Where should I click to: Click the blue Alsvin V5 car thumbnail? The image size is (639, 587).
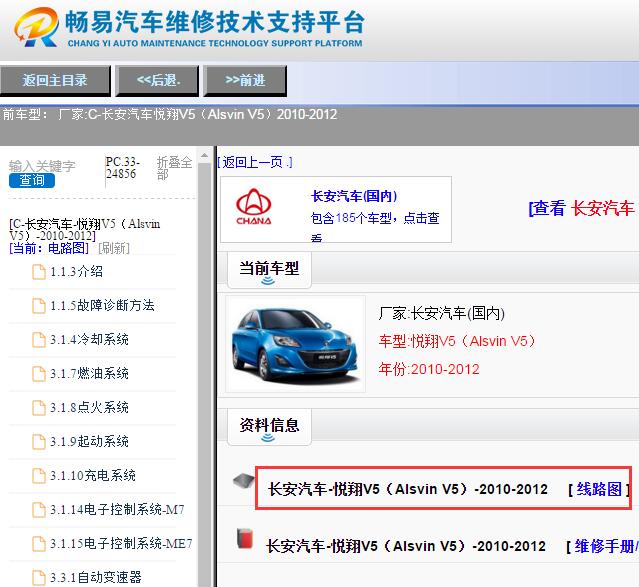[295, 344]
